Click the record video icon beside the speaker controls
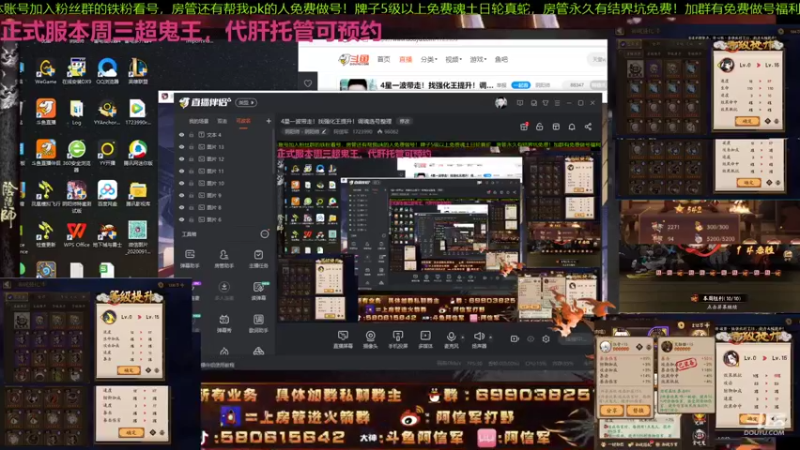Image resolution: width=800 pixels, height=450 pixels. pyautogui.click(x=514, y=339)
